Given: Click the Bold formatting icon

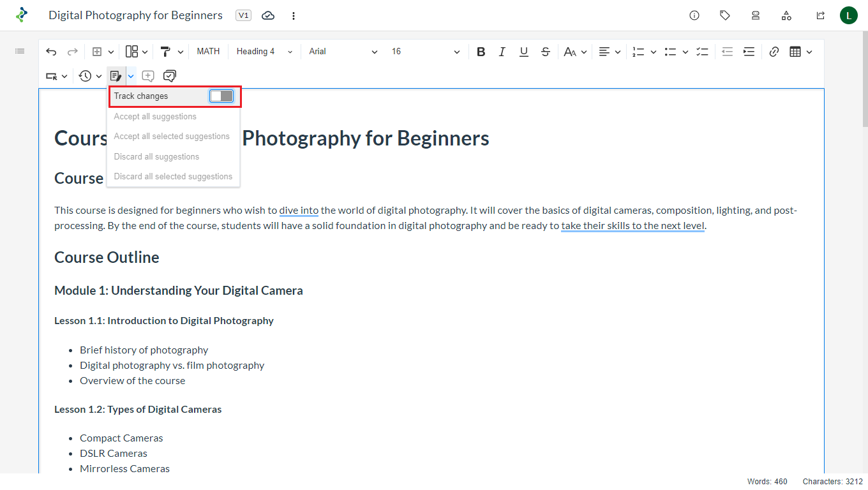Looking at the screenshot, I should [481, 52].
